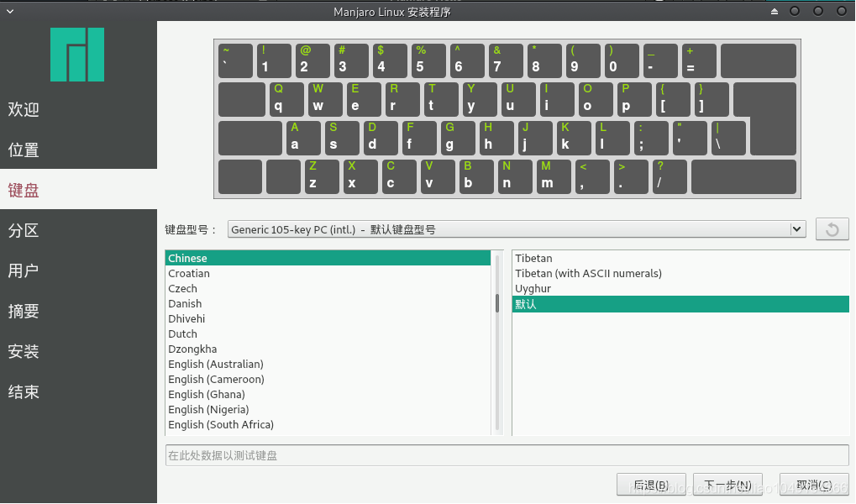Select Dzongkha in the layout list
856x504 pixels.
pos(328,349)
